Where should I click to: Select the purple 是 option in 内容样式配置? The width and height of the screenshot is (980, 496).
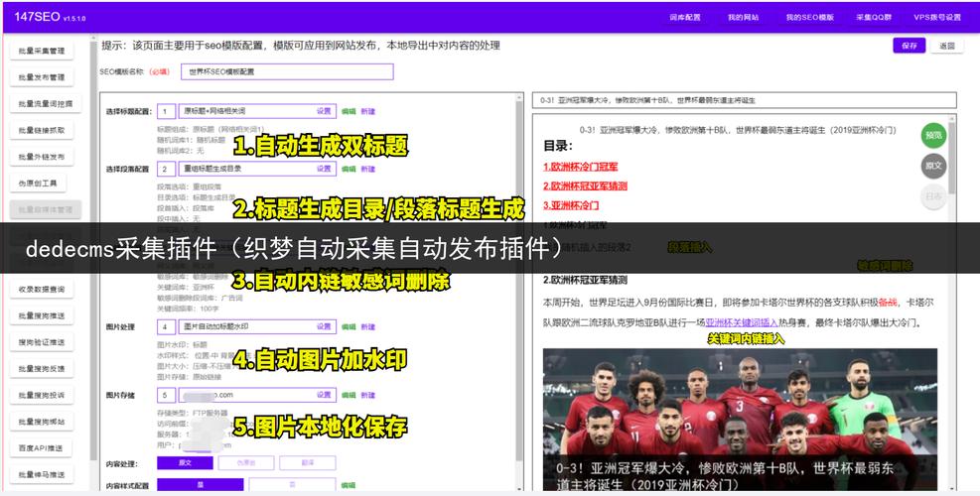200,485
